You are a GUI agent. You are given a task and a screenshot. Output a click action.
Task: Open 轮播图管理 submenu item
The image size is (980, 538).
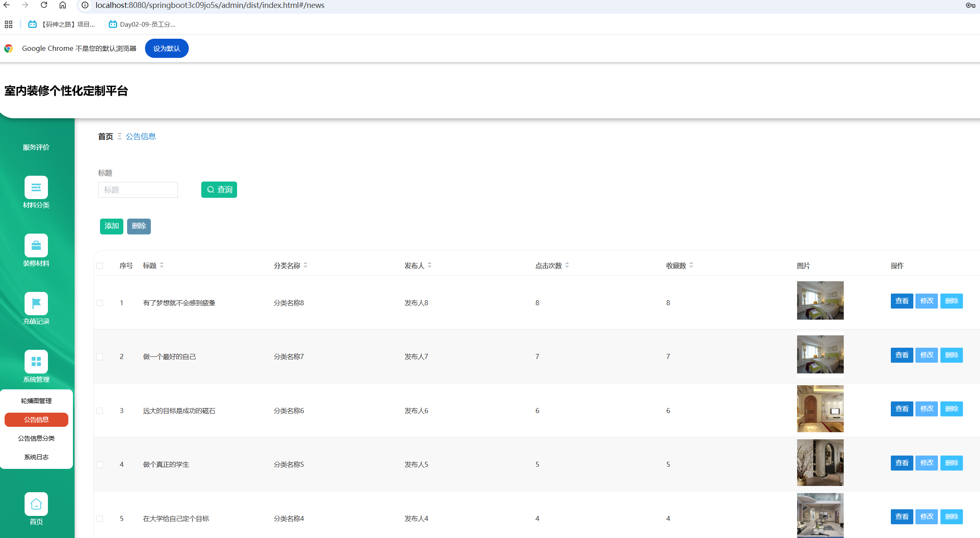tap(36, 401)
